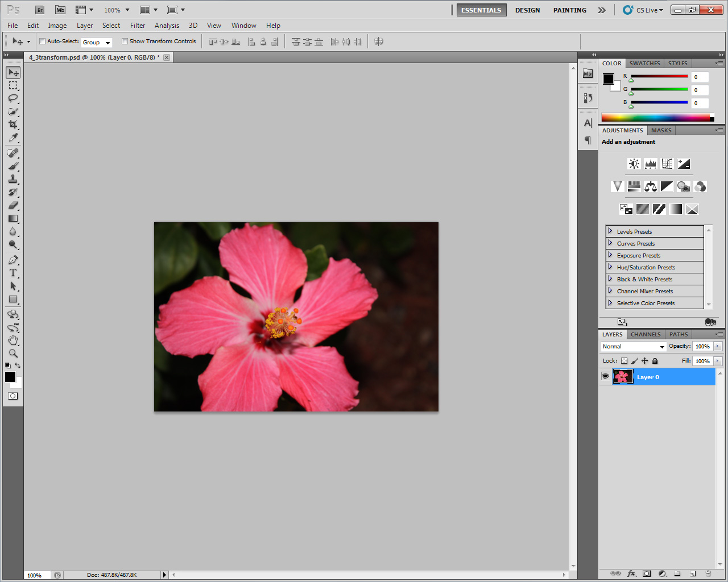
Task: Expand Hue/Saturation Presets
Action: [x=610, y=267]
